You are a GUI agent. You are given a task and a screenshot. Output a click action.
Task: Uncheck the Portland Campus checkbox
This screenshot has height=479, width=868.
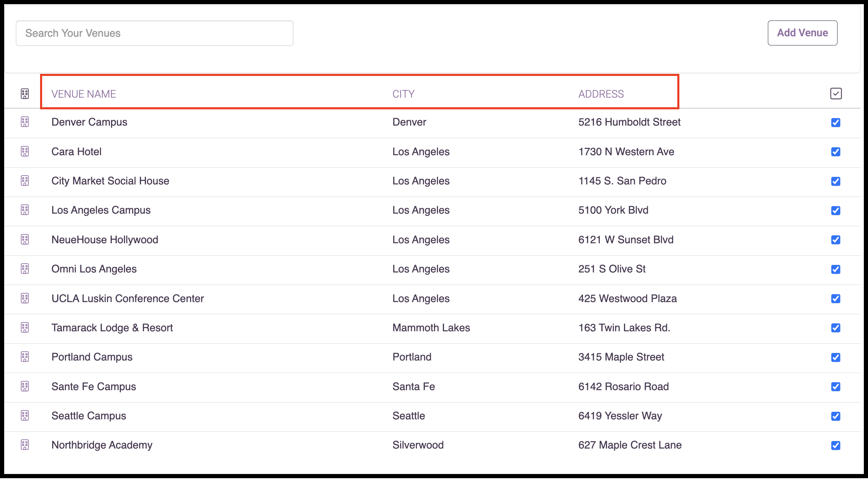(835, 357)
